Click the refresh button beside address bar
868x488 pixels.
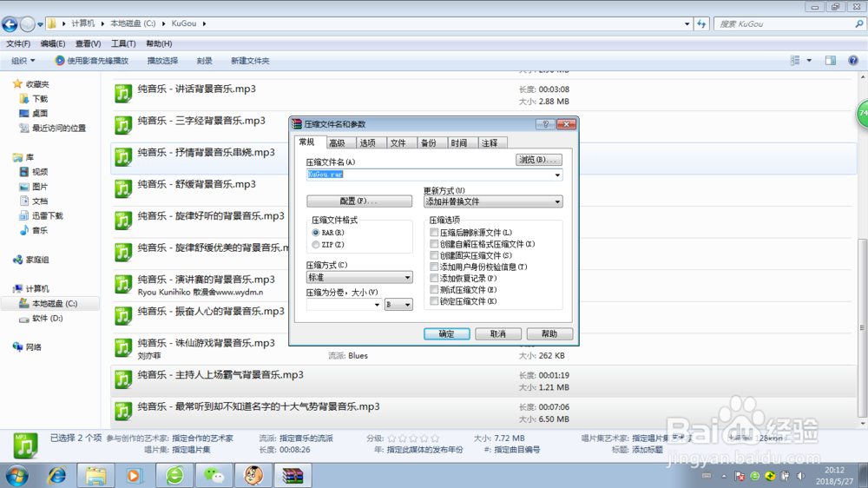[701, 23]
